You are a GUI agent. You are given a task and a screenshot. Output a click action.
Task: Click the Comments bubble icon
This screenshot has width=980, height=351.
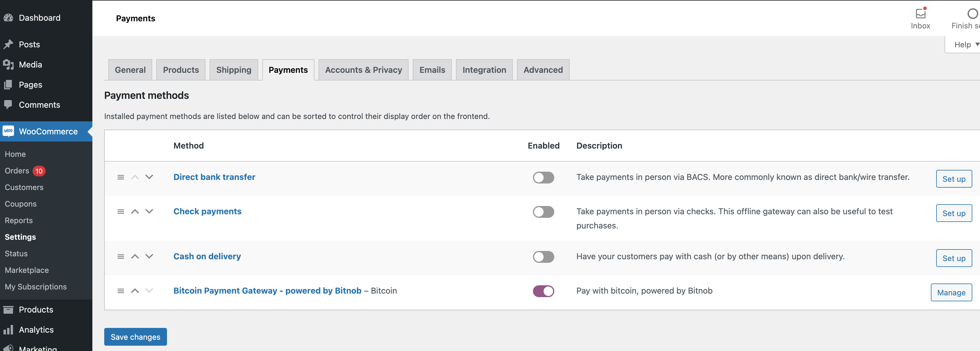coord(8,104)
